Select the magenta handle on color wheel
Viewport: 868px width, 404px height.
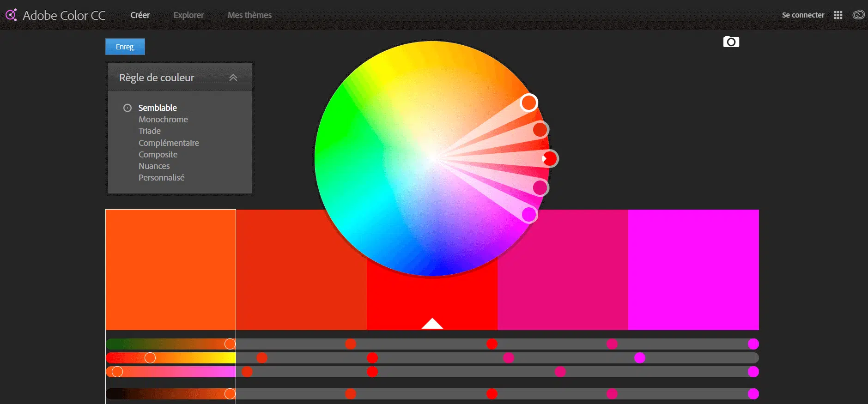click(529, 214)
